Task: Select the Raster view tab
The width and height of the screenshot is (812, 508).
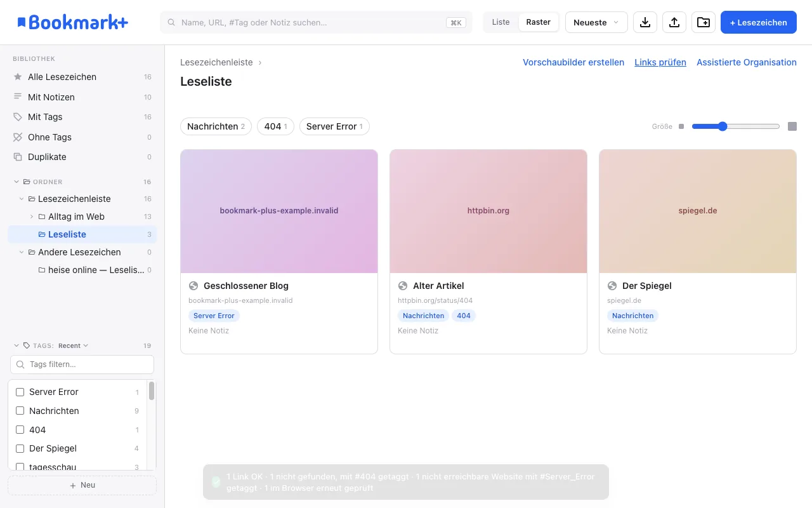Action: coord(538,22)
